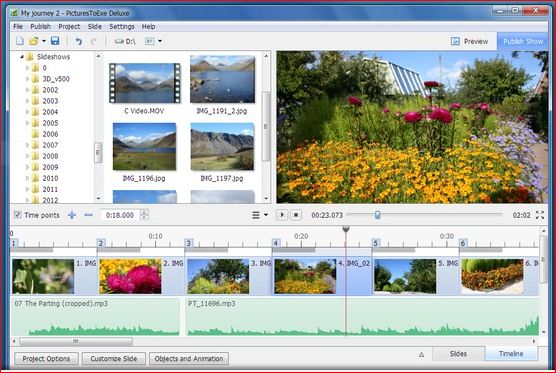Click the Objects and Animation button
Viewport: 556px width, 373px height.
pos(189,358)
